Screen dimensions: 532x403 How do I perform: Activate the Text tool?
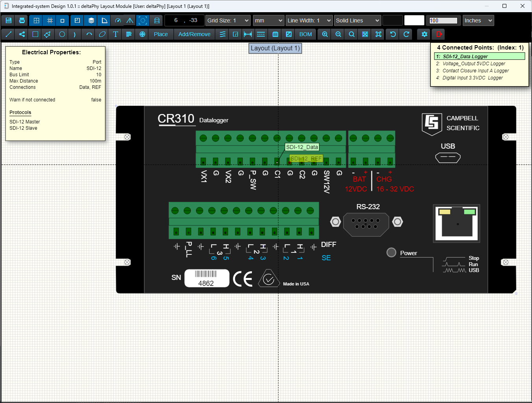[x=115, y=34]
